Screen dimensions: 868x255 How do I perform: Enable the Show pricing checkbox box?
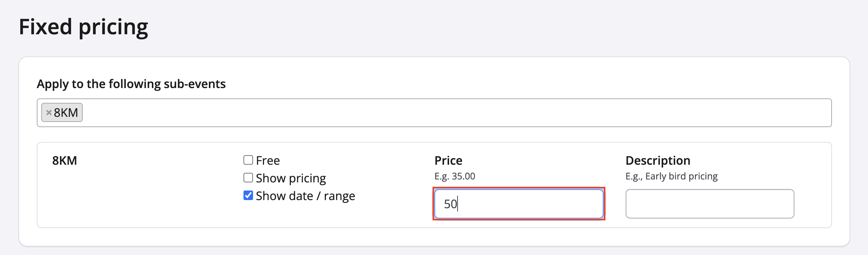tap(248, 178)
